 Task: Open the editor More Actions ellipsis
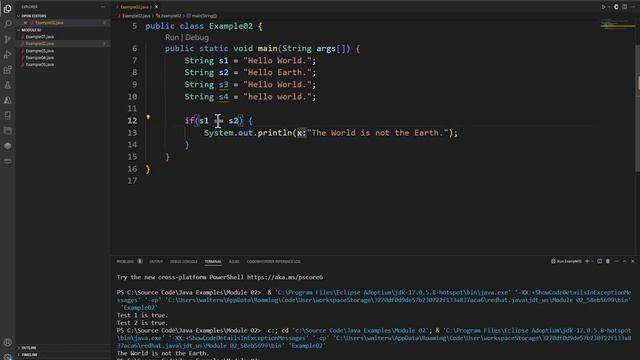633,7
